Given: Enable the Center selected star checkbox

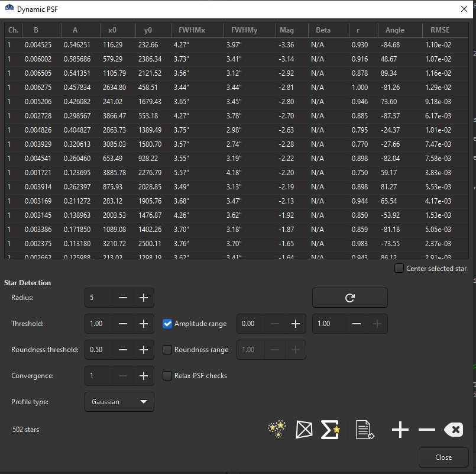Looking at the screenshot, I should [399, 269].
